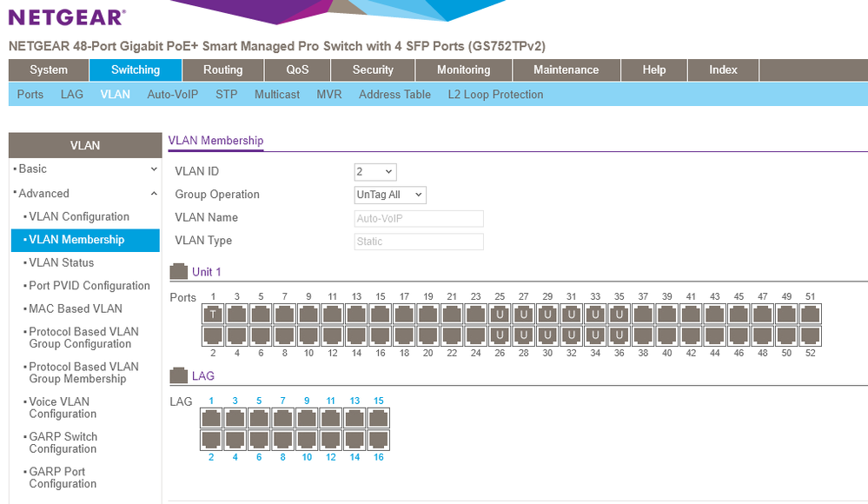The image size is (868, 504).
Task: Click the VLAN Type field
Action: [419, 242]
